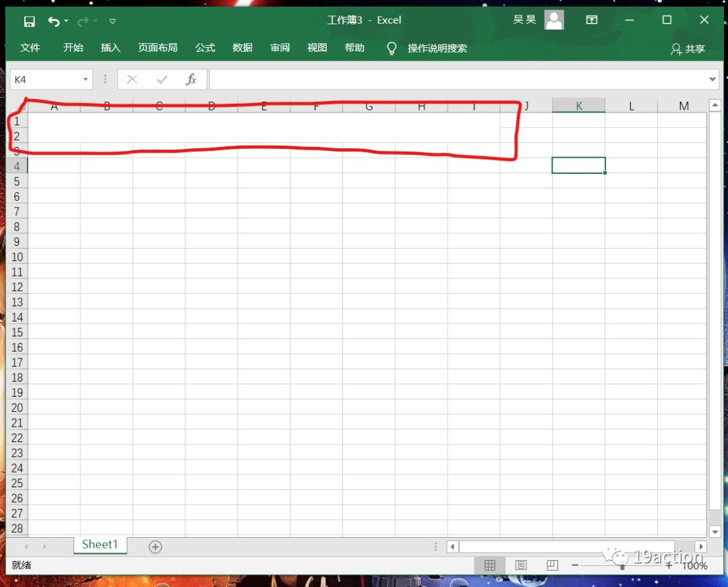Open the Insert Function fx icon

tap(191, 80)
